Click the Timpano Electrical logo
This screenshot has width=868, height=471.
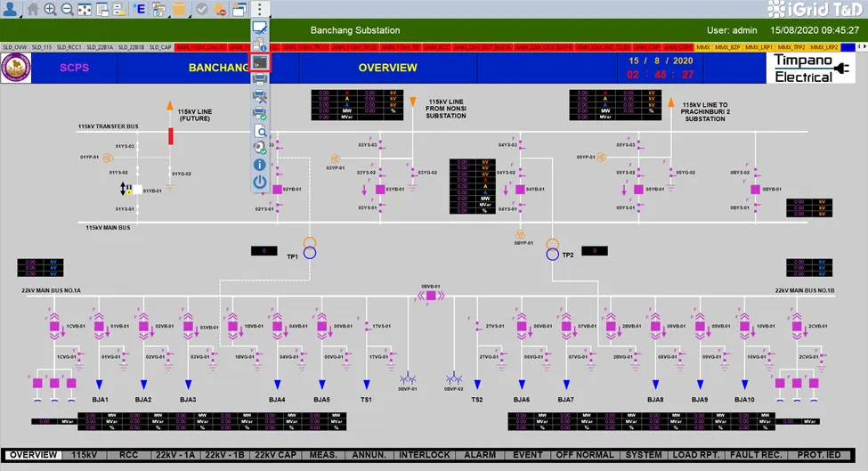click(811, 68)
